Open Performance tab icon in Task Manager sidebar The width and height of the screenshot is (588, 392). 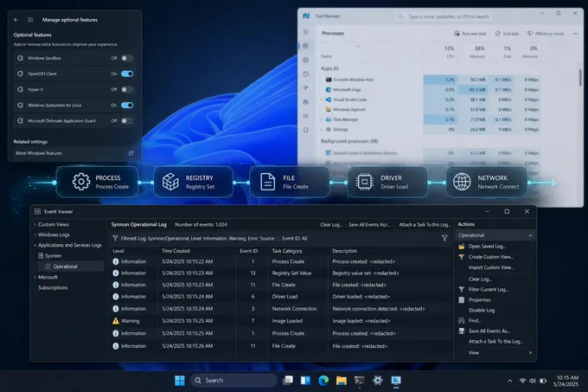[305, 60]
